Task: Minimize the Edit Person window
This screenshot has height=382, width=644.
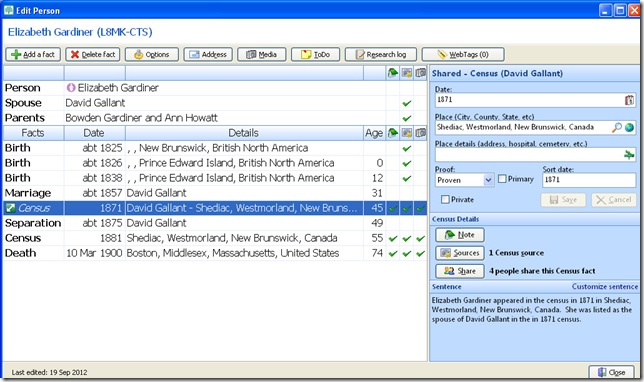Action: tap(605, 10)
